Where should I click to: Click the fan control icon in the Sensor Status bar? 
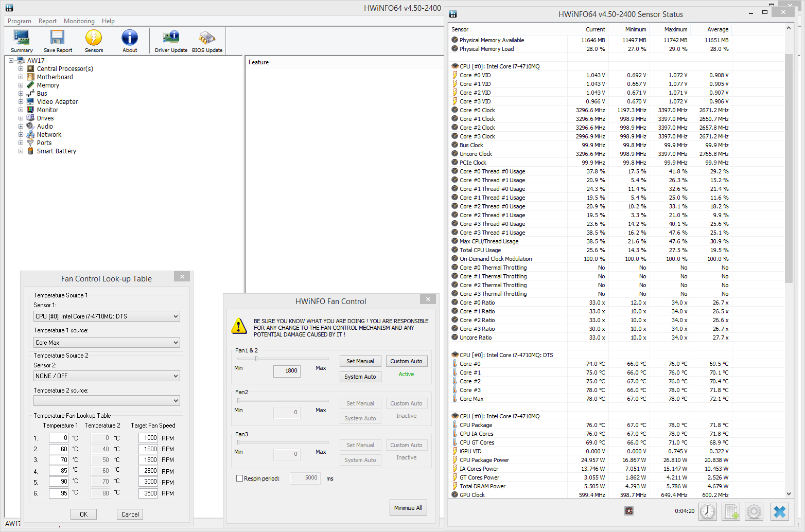point(628,511)
